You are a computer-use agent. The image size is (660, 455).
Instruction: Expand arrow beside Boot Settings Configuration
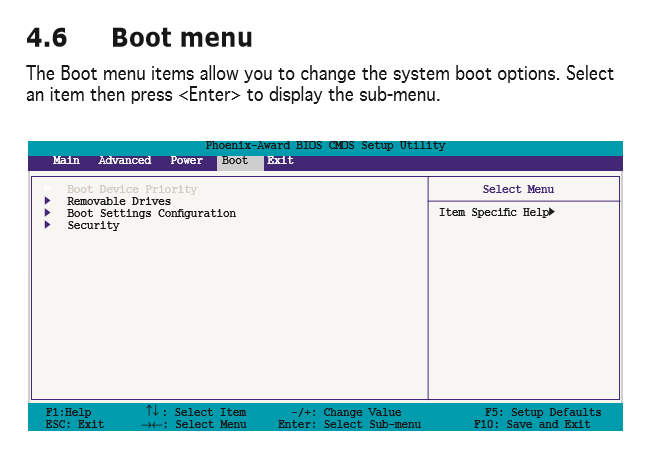click(48, 213)
